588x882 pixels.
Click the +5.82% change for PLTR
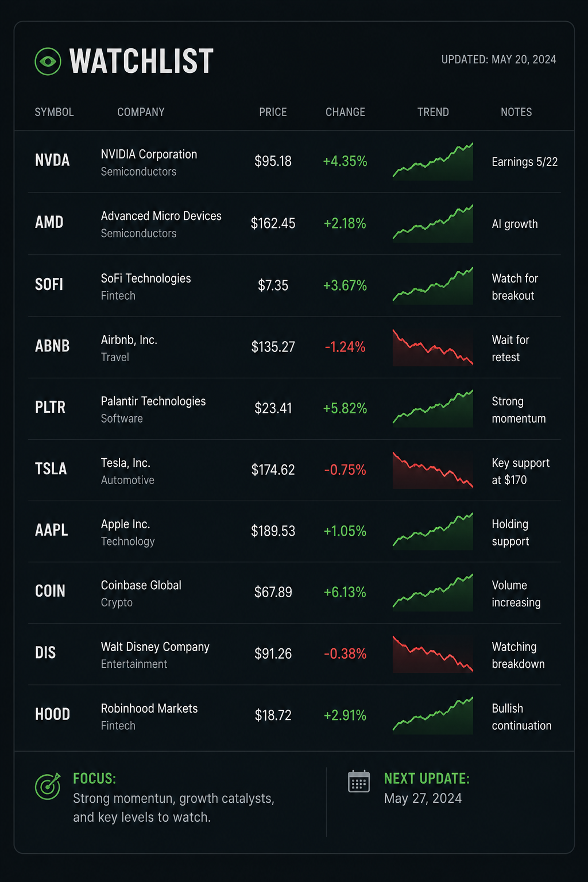click(345, 408)
